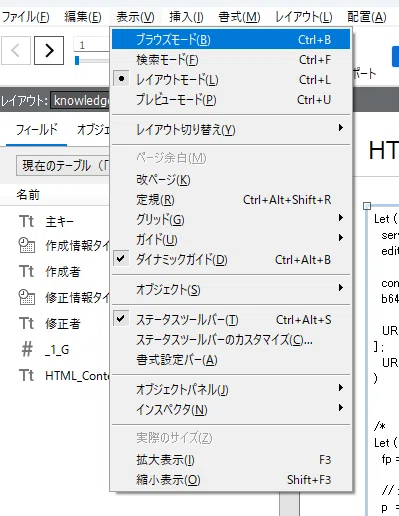Screen dimensions: 399x516
Task: Select ブラウズモード(B) menu entry
Action: [231, 40]
